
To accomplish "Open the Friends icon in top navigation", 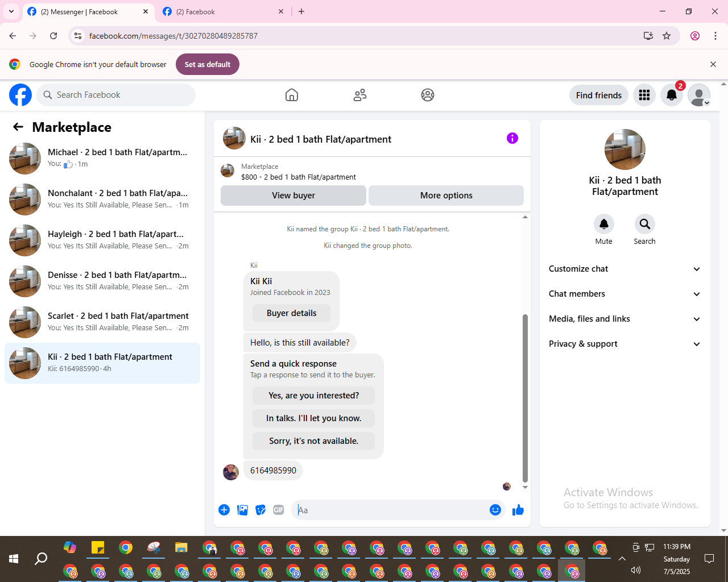I will pyautogui.click(x=360, y=95).
